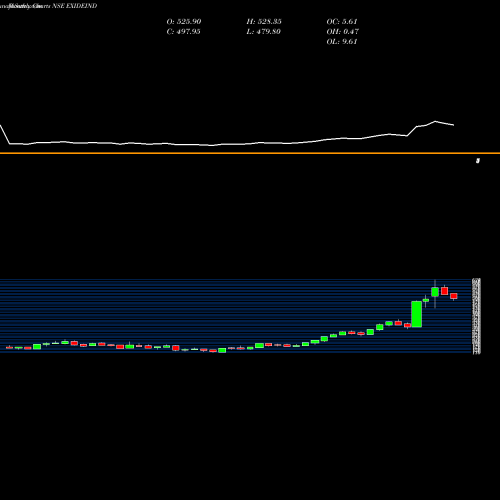Click the OC: 5.61 reading
The width and height of the screenshot is (500, 500).
[342, 22]
